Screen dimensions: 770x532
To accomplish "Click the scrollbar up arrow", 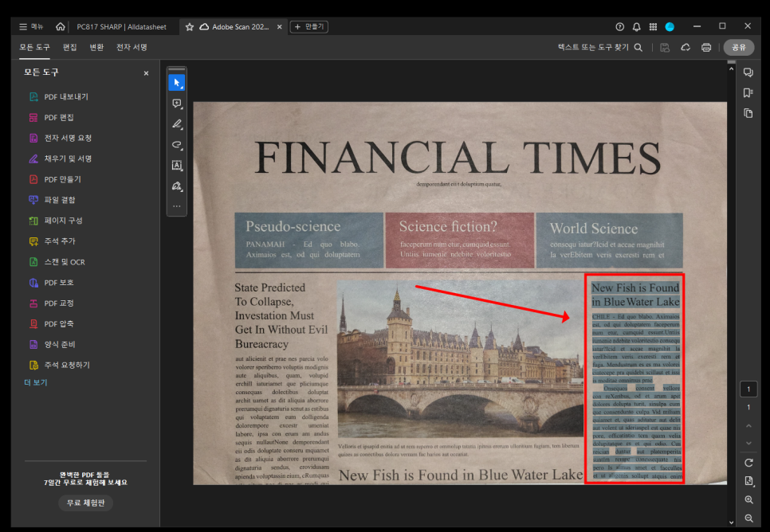I will (731, 69).
